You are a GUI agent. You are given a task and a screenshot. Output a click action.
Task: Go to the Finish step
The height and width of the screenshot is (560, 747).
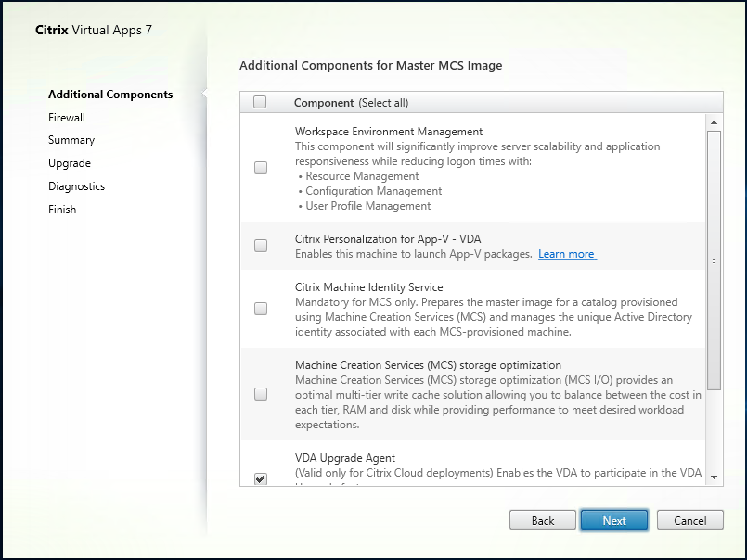(x=62, y=209)
